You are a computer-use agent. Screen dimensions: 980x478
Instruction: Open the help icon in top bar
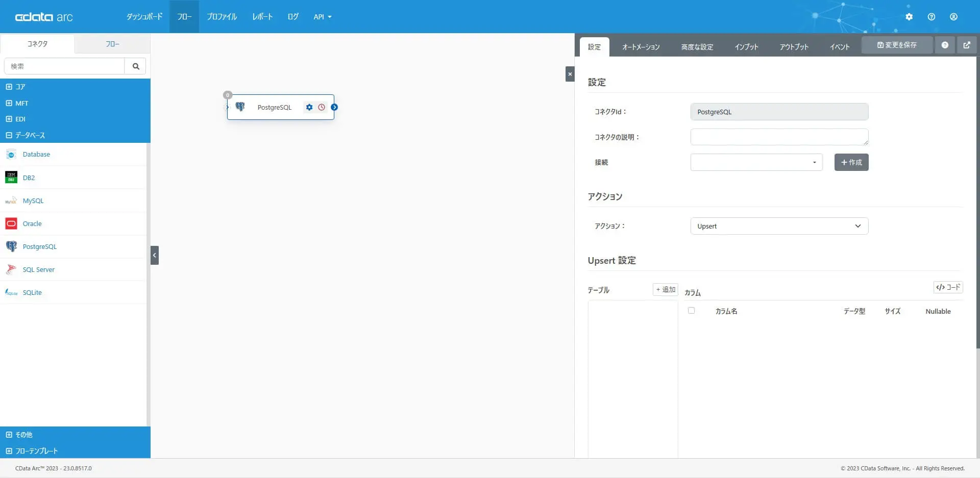[932, 17]
